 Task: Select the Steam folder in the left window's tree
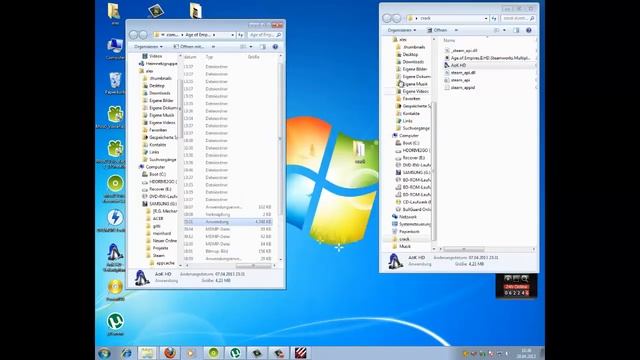(x=158, y=256)
